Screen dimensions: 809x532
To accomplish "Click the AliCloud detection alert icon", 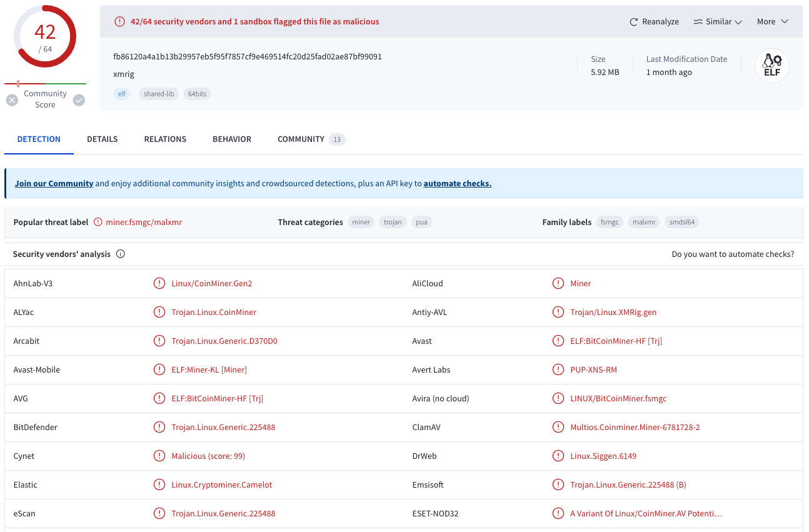I will (x=558, y=284).
